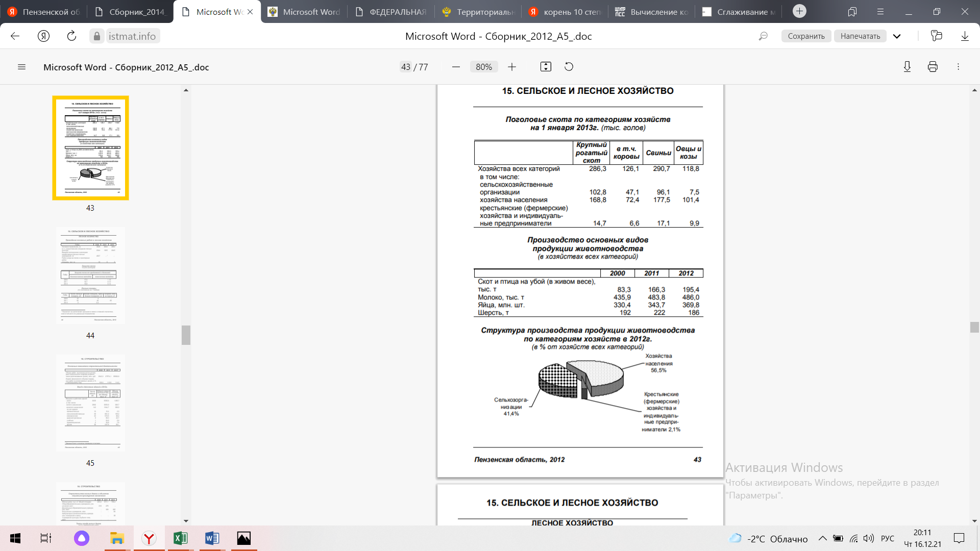Click the pie chart label Хозяйства населения 56,5%
980x551 pixels.
coord(658,363)
